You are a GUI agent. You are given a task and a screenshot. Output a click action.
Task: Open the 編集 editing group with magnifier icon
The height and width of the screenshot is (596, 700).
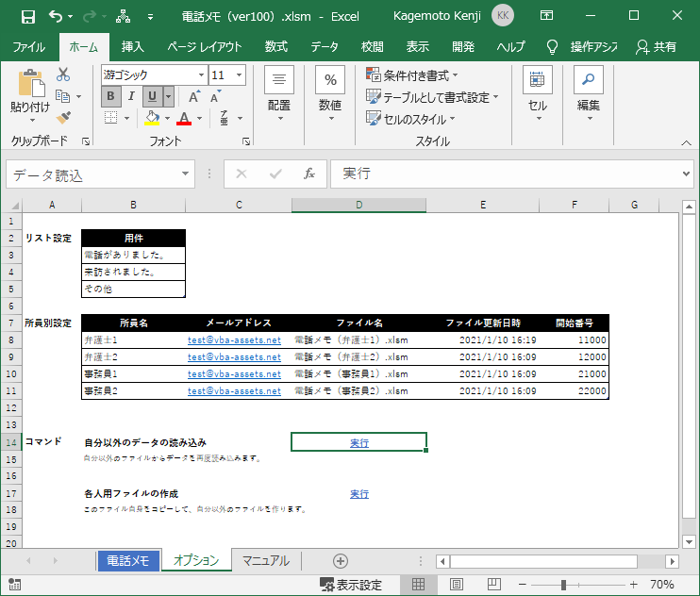pos(589,93)
